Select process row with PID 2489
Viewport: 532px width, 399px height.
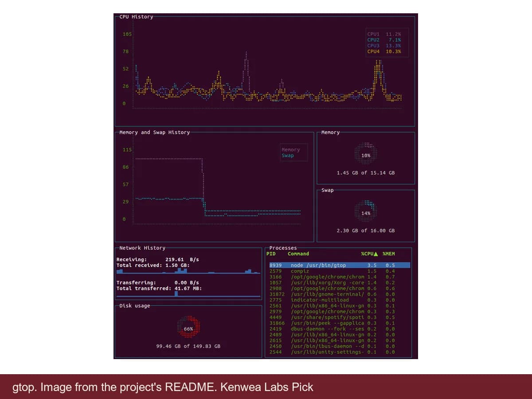pyautogui.click(x=340, y=335)
